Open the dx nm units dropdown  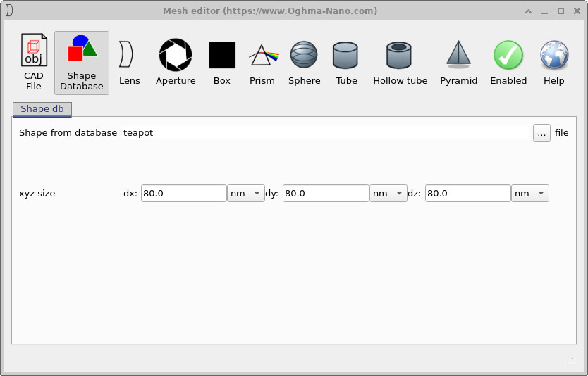(246, 193)
